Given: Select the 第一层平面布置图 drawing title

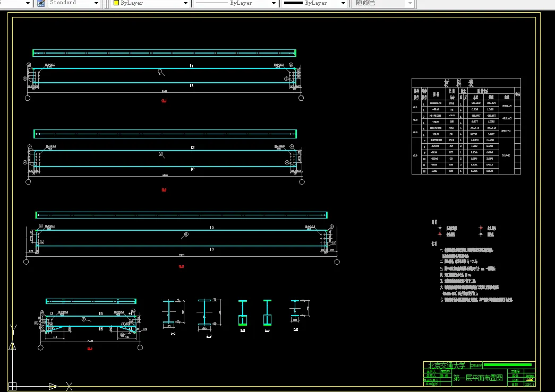Looking at the screenshot, I should 478,378.
